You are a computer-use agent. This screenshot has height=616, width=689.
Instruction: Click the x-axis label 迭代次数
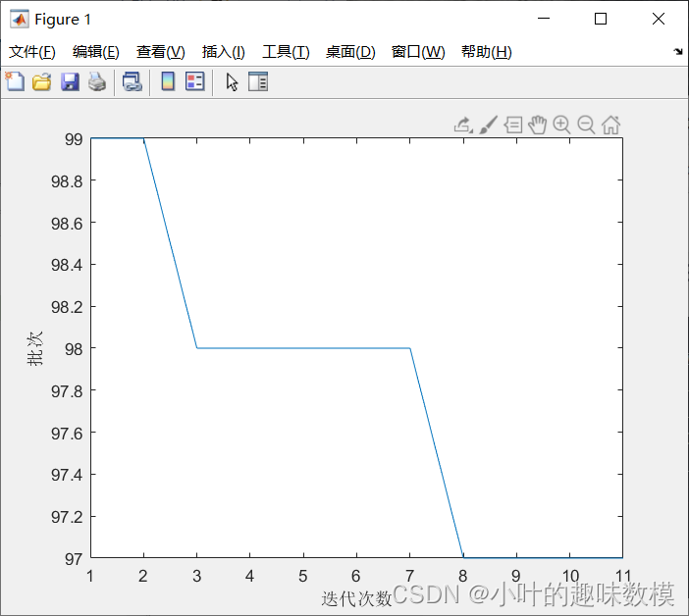356,598
